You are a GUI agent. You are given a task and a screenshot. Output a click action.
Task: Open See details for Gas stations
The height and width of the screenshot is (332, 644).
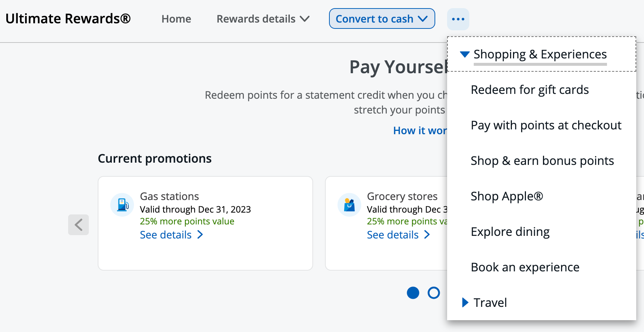click(x=166, y=235)
